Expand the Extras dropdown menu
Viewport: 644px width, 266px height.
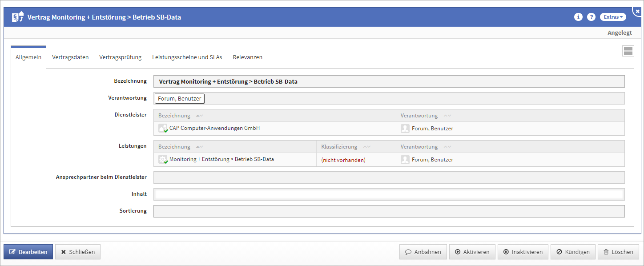[613, 17]
